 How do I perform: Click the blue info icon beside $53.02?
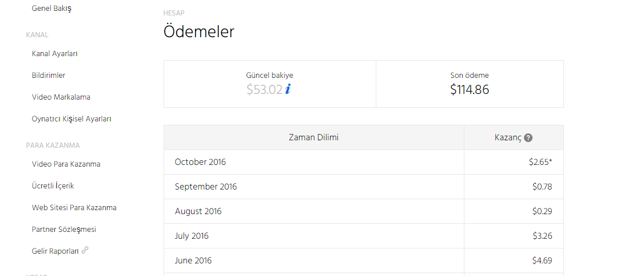(288, 89)
